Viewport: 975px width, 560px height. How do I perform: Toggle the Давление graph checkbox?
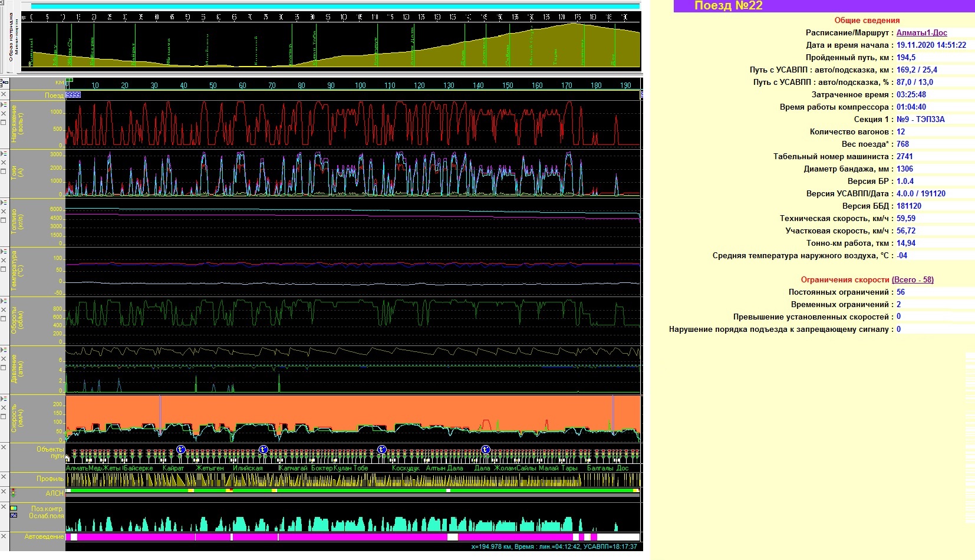[x=4, y=368]
